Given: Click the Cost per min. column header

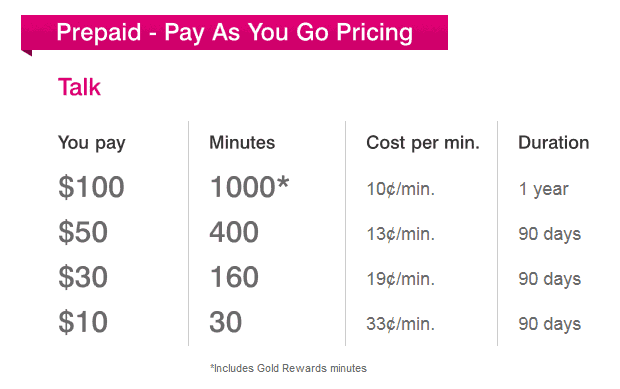Looking at the screenshot, I should 423,143.
